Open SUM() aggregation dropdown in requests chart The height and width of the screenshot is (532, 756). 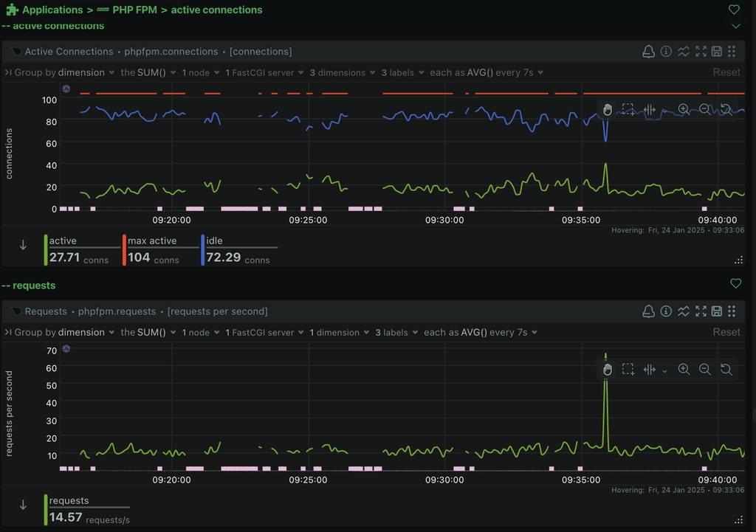click(148, 333)
